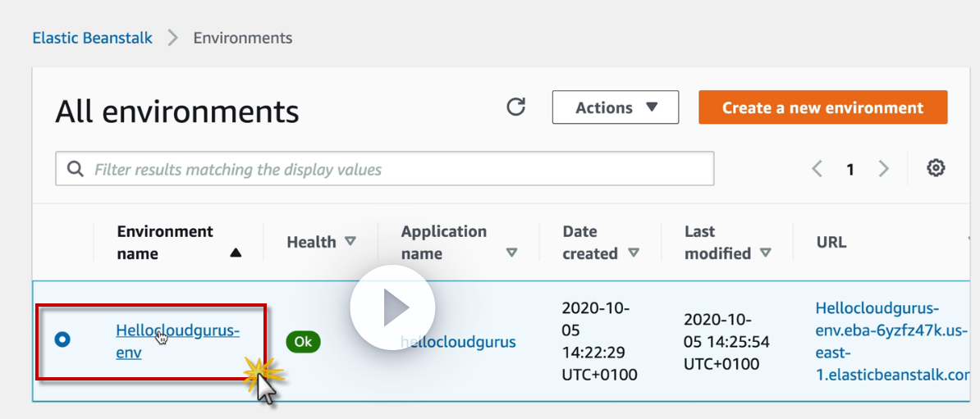Click Create a new environment button
Screen dimensions: 980x419
tap(822, 107)
